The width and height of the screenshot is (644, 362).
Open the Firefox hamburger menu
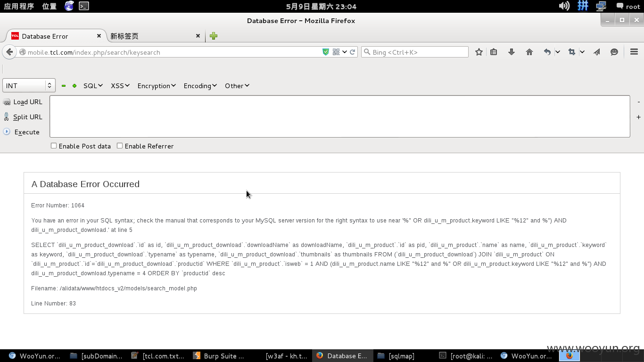[x=634, y=52]
